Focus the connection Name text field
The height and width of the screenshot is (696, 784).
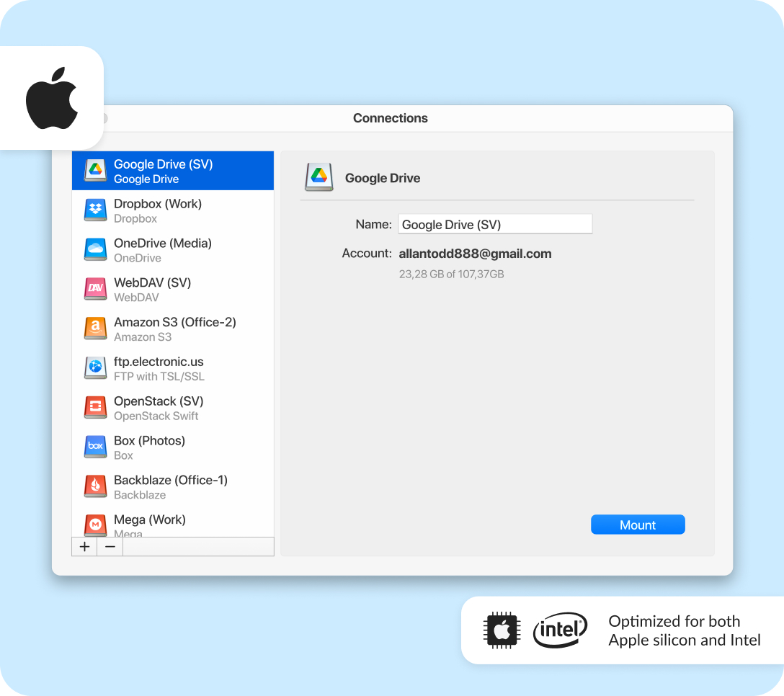coord(495,224)
